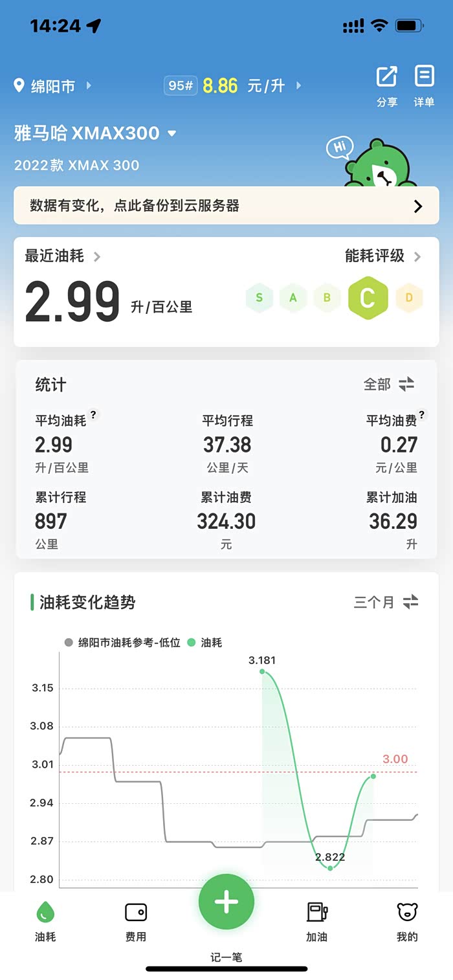Go to the 我的 bear profile tab

click(x=407, y=913)
